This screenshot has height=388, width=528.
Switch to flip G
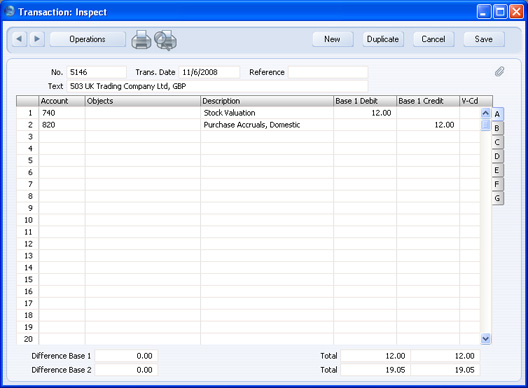(497, 198)
